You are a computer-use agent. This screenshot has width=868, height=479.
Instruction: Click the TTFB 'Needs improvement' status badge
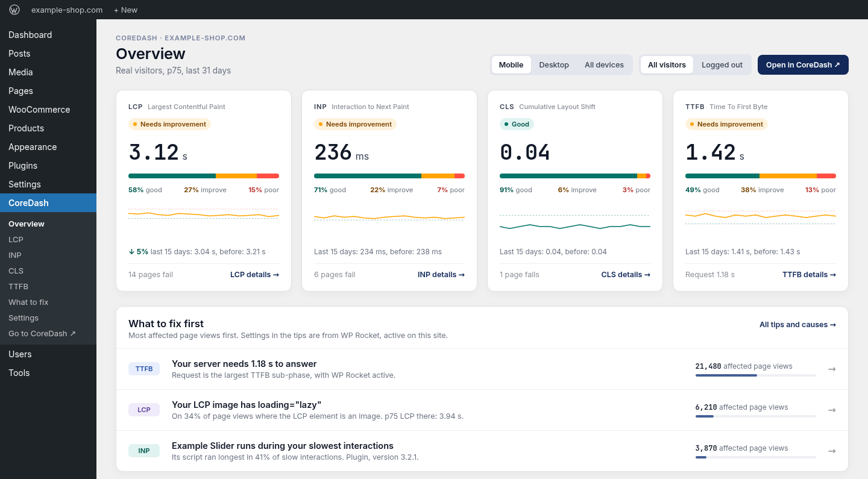tap(726, 124)
